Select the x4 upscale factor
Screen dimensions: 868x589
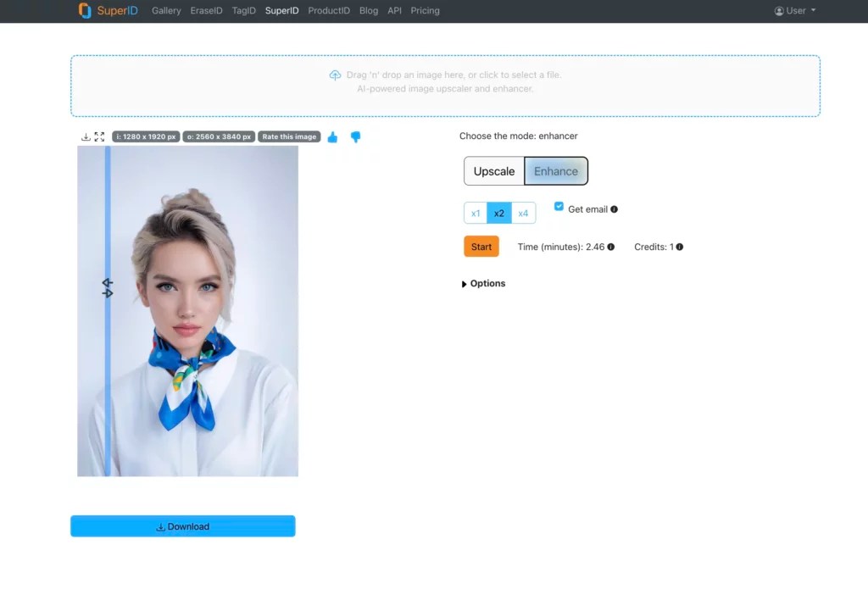(x=523, y=213)
